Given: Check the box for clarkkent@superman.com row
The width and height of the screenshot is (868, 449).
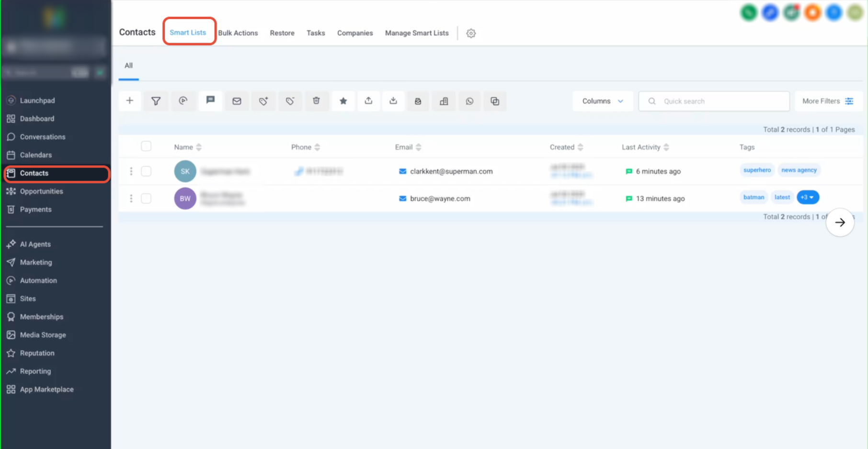Looking at the screenshot, I should (146, 171).
